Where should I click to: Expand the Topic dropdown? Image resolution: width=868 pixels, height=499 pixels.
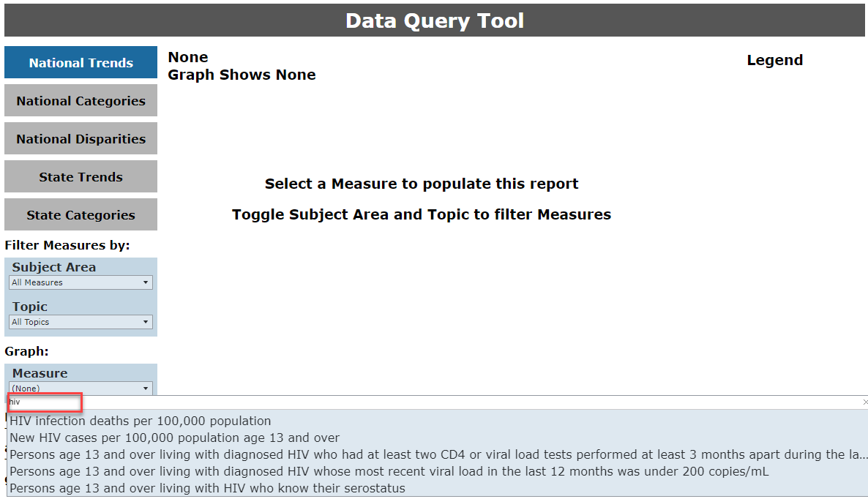pos(81,322)
